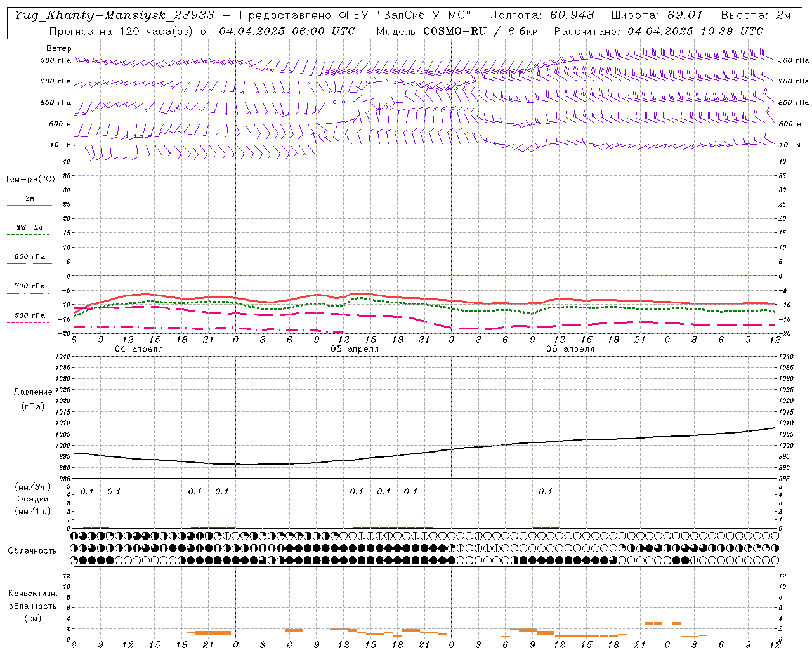The width and height of the screenshot is (812, 650).
Task: Click the 05 апреля date label
Action: [x=355, y=349]
